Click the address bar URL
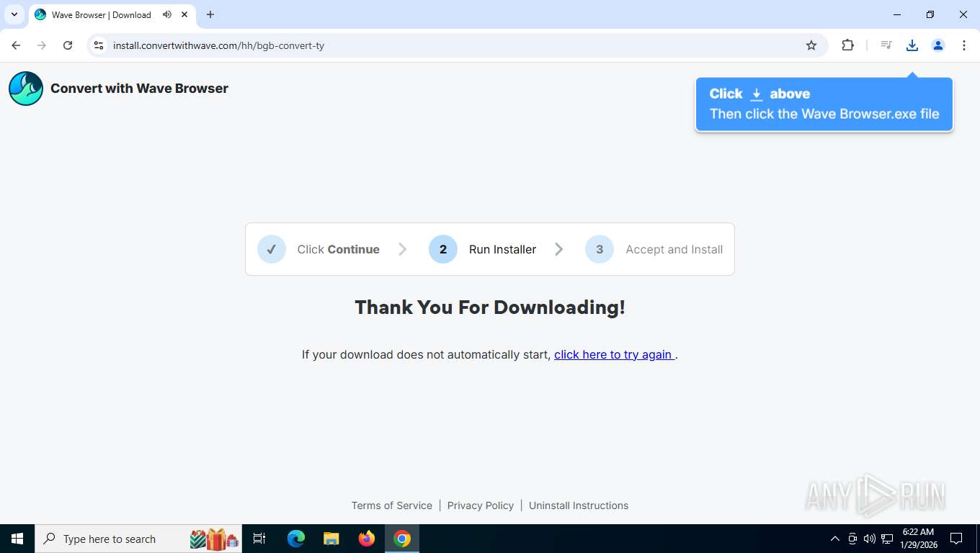The image size is (980, 553). pyautogui.click(x=218, y=45)
